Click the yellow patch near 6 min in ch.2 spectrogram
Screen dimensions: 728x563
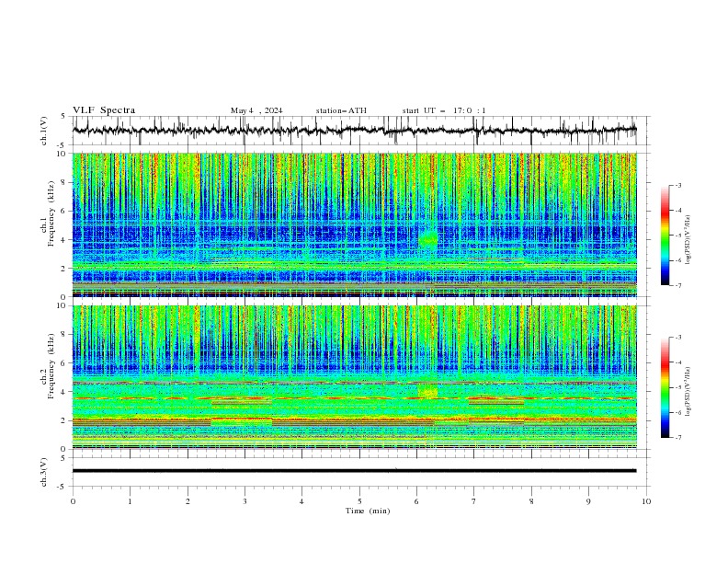pyautogui.click(x=427, y=392)
